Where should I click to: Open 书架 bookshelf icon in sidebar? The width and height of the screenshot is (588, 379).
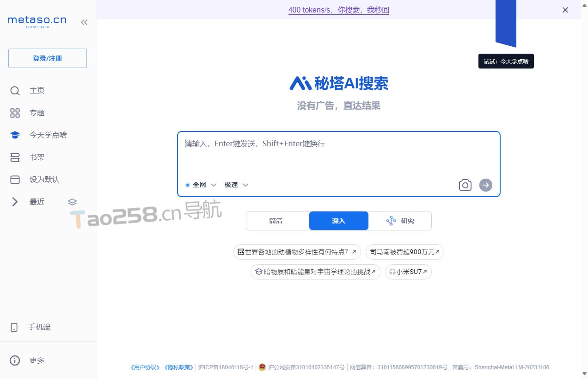coord(15,157)
